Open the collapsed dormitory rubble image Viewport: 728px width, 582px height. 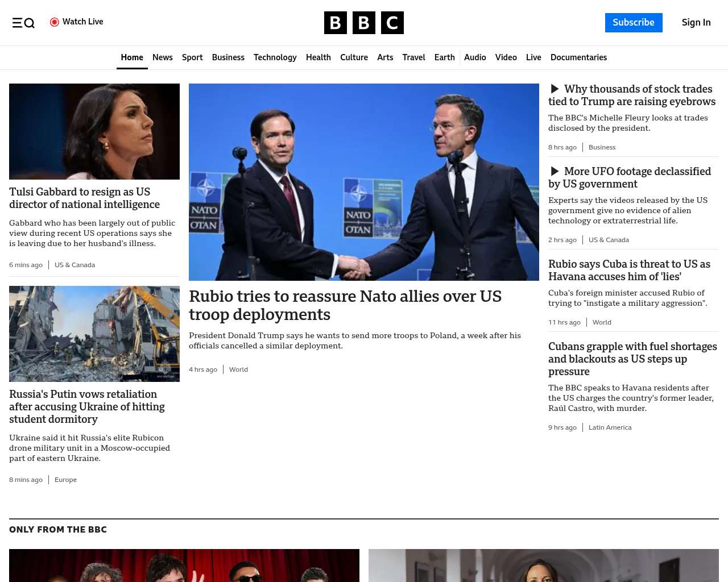94,334
